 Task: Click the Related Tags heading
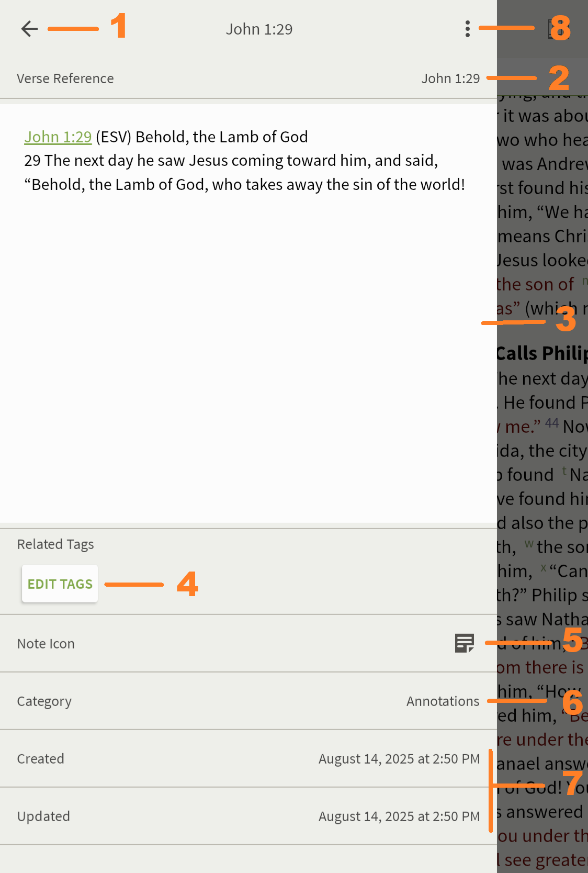[x=55, y=544]
